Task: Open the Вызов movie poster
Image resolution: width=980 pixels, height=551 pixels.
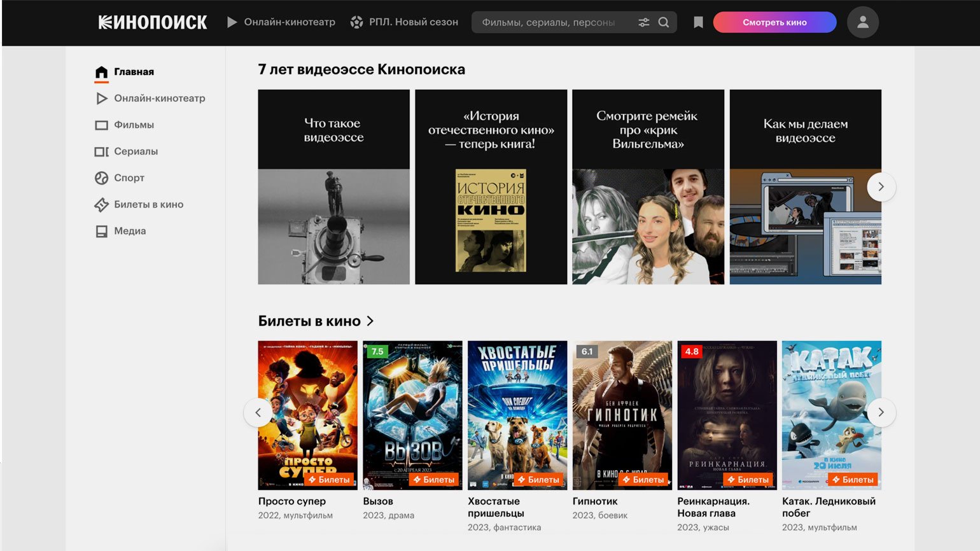Action: (x=412, y=415)
